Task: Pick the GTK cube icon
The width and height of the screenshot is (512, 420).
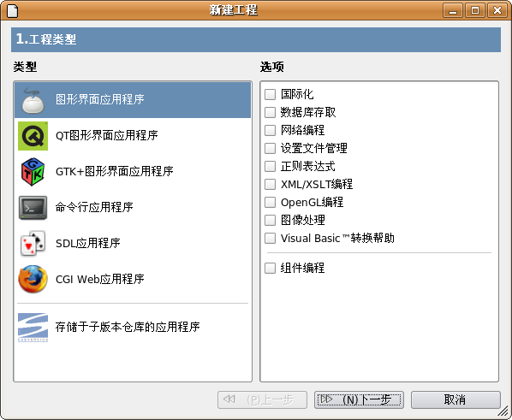Action: (33, 172)
